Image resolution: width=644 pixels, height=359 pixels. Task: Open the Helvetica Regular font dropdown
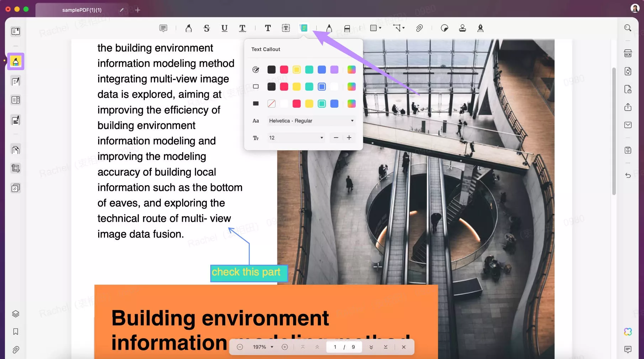point(311,121)
